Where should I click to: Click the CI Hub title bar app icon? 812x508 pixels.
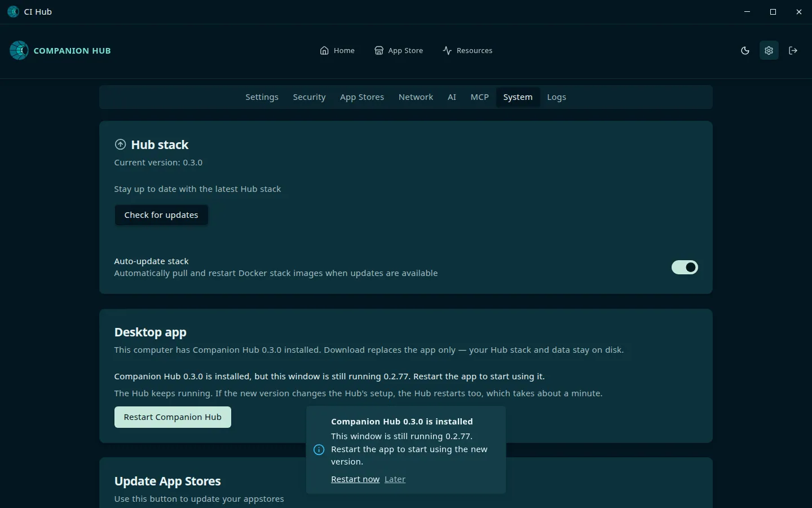(x=13, y=12)
